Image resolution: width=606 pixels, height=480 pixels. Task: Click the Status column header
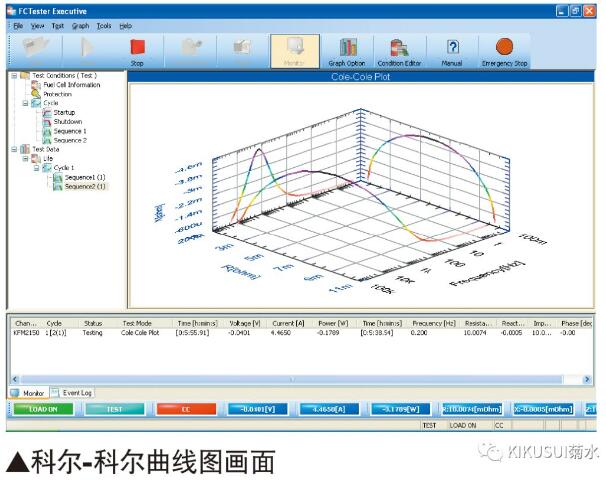93,323
